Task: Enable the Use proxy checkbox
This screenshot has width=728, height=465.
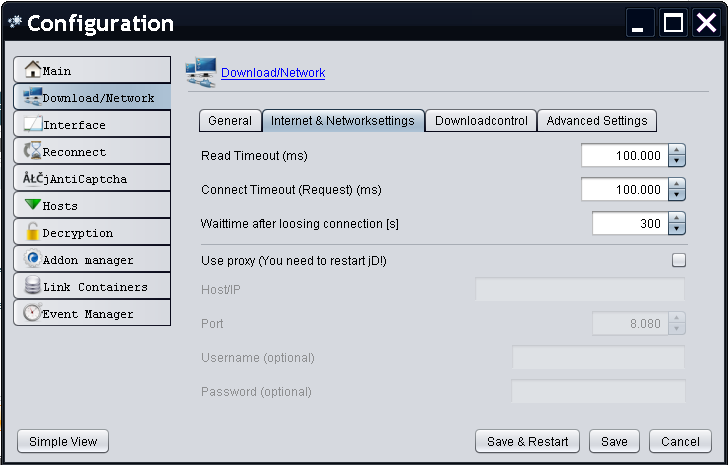Action: coord(679,260)
